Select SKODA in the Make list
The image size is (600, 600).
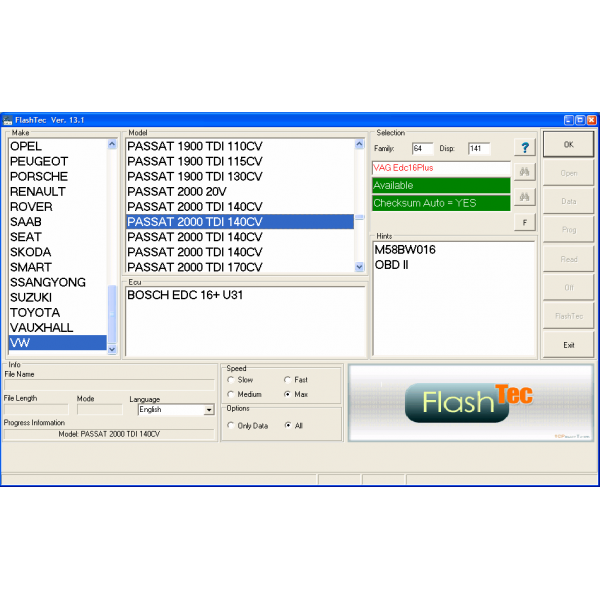[57, 252]
